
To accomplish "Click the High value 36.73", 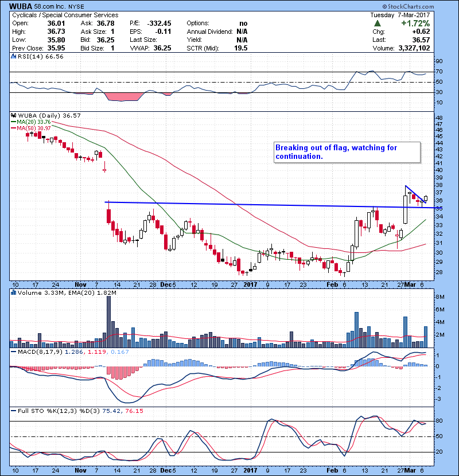I will (56, 32).
